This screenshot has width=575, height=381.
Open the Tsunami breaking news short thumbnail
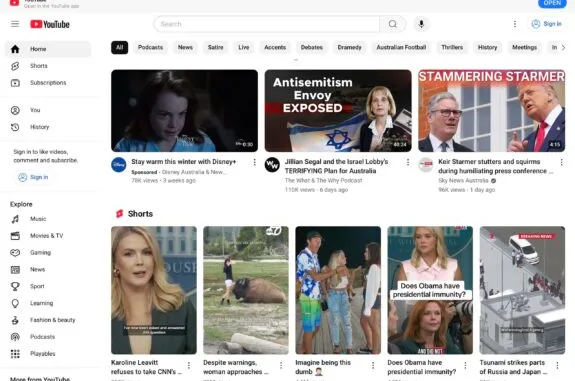[522, 290]
